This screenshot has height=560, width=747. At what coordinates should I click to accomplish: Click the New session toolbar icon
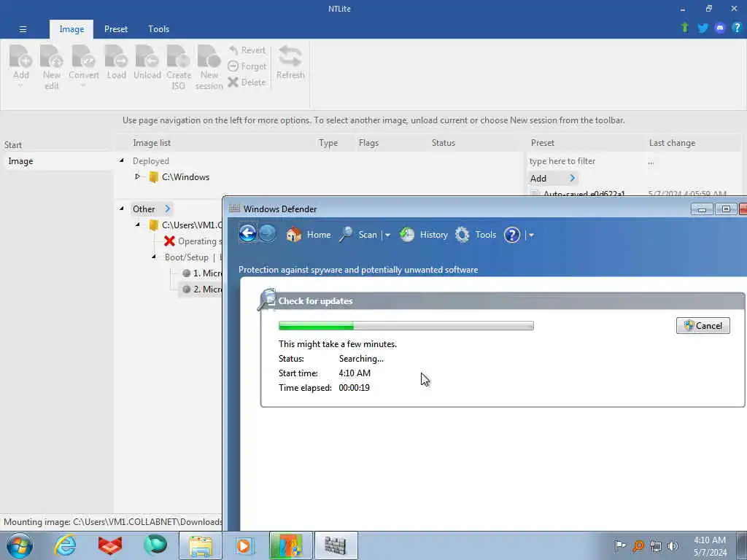(x=209, y=66)
